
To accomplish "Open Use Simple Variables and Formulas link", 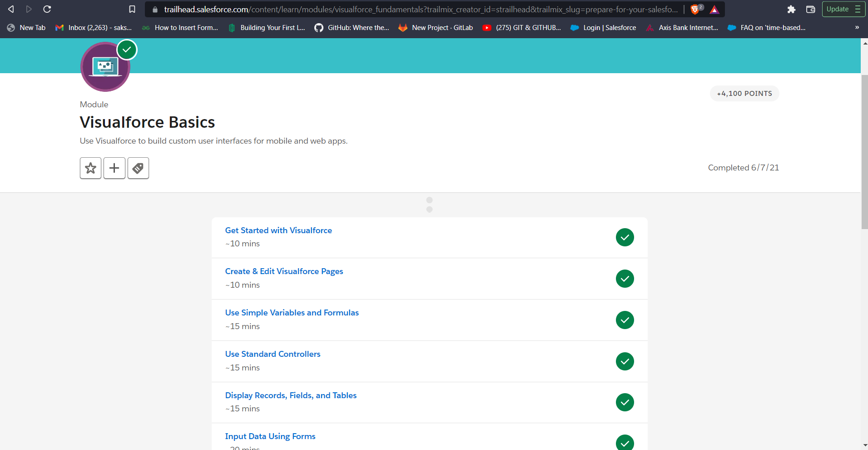I will click(292, 313).
